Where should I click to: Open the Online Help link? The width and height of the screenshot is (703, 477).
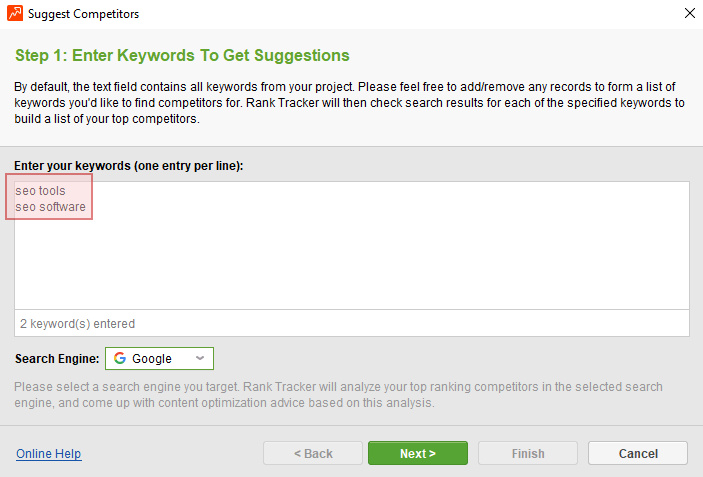pyautogui.click(x=48, y=454)
